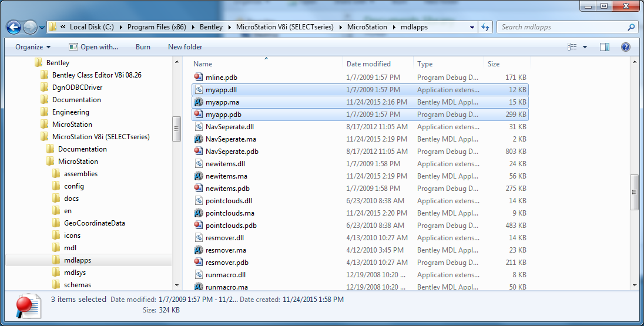
Task: Click the Bentley breadcrumb in address bar
Action: [211, 27]
